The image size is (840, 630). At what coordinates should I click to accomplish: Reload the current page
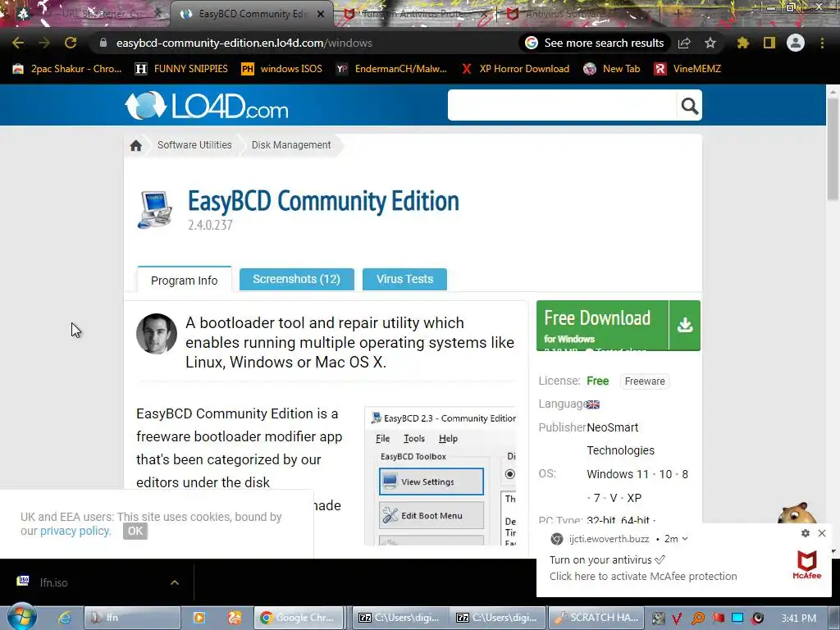click(71, 43)
